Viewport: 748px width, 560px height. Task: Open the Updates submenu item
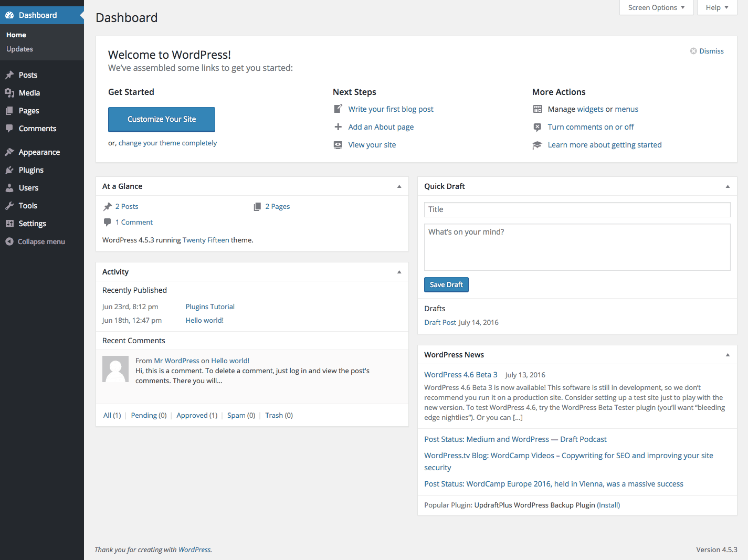tap(19, 49)
